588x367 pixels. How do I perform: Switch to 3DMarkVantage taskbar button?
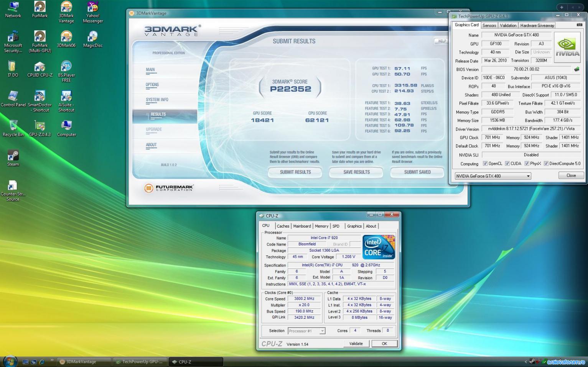pos(84,362)
